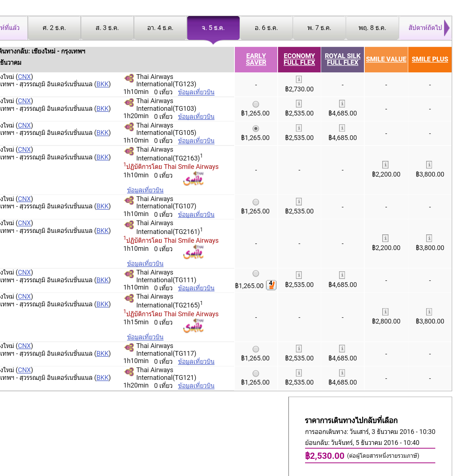Image resolution: width=462 pixels, height=476 pixels.
Task: Open Economy Full Flex fare info for TG103
Action: pos(299,104)
